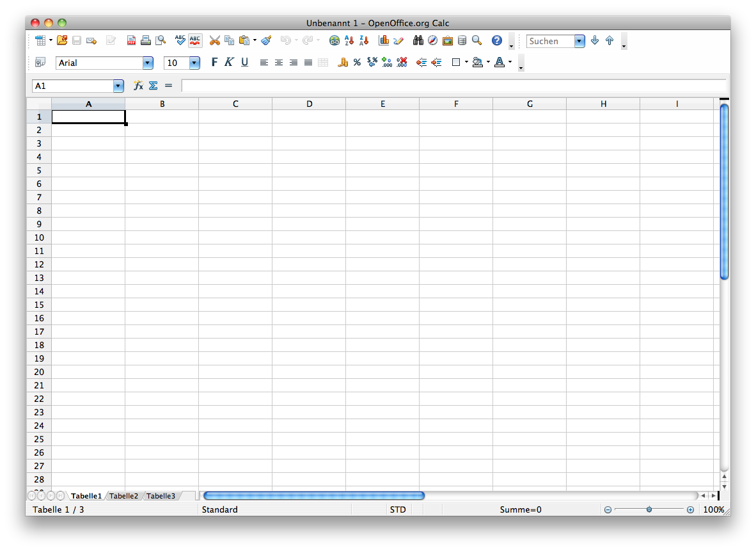Toggle bold formatting
This screenshot has height=551, width=756.
(x=215, y=62)
